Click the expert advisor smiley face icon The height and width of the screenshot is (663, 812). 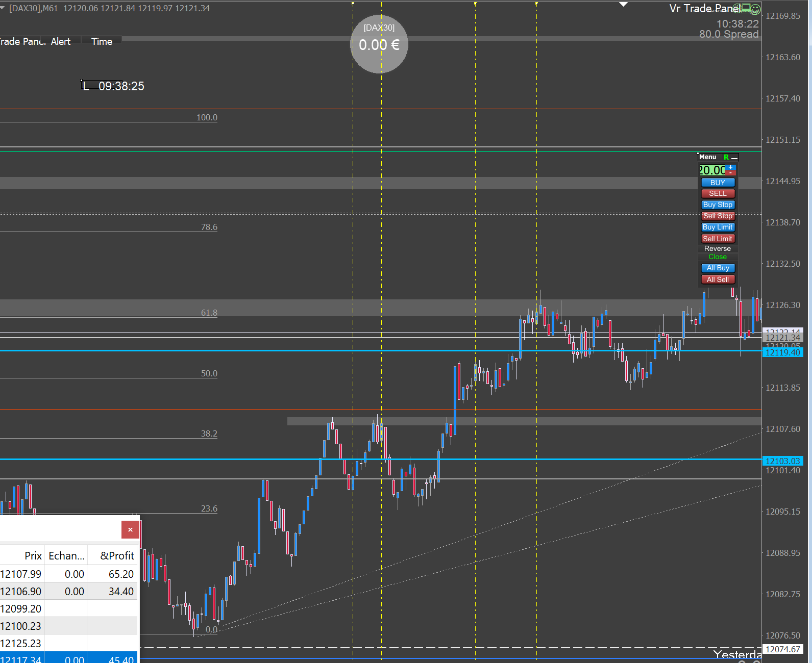pyautogui.click(x=756, y=9)
